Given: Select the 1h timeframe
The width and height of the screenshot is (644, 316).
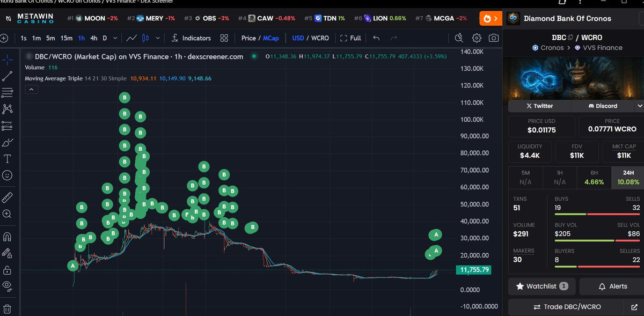Looking at the screenshot, I should (x=81, y=38).
